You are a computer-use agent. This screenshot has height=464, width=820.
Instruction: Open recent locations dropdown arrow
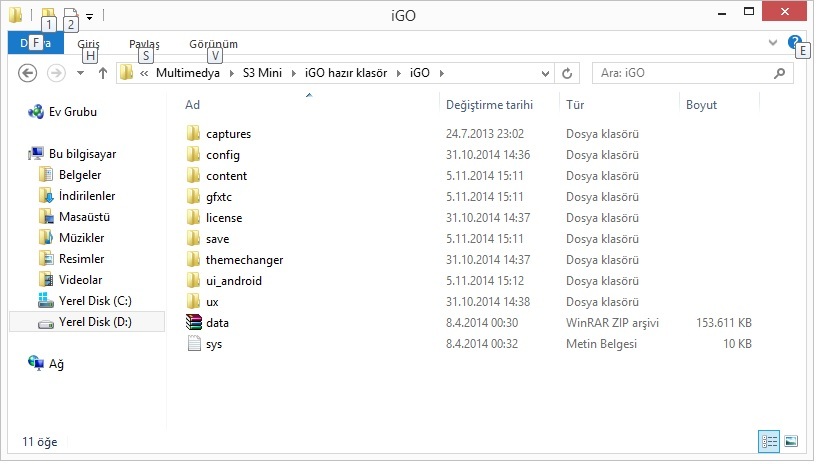pos(80,73)
